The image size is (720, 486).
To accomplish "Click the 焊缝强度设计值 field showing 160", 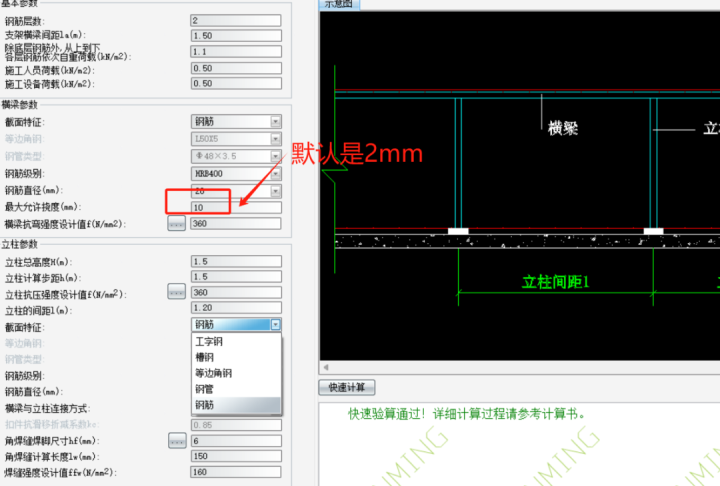I will (x=236, y=472).
